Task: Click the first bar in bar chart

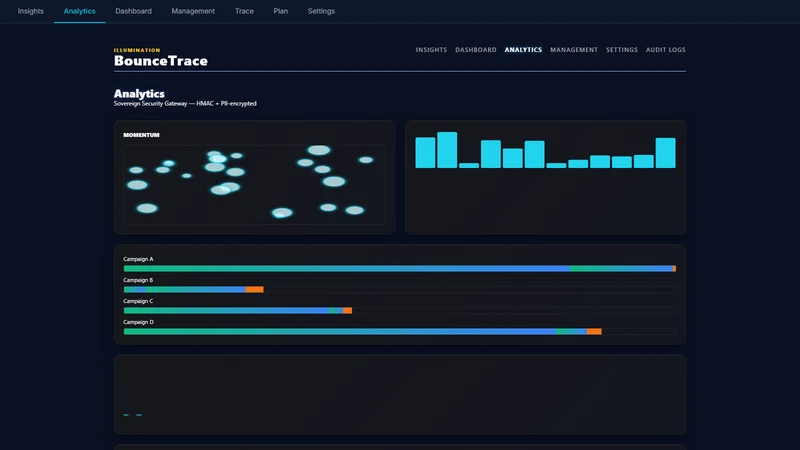Action: coord(425,153)
